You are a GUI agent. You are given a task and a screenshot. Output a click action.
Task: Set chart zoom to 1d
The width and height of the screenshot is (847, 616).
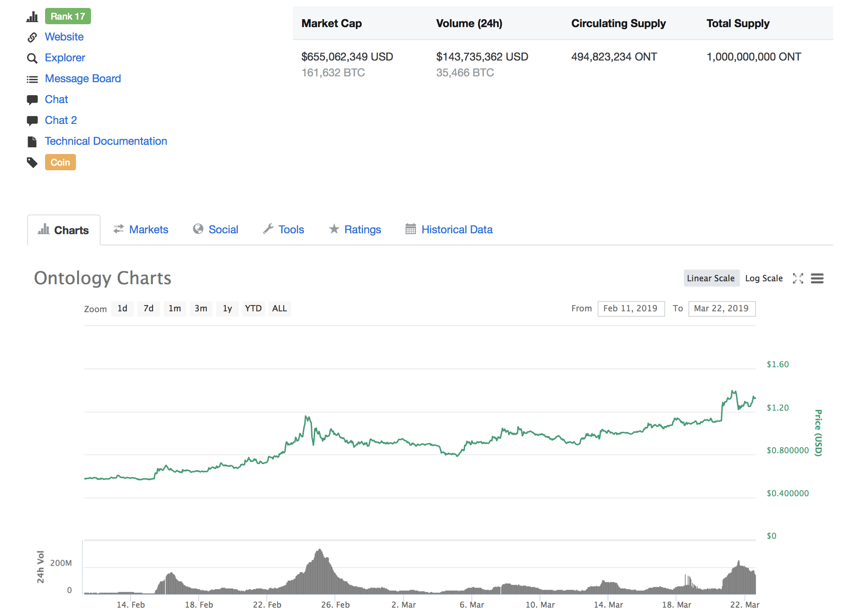(122, 308)
